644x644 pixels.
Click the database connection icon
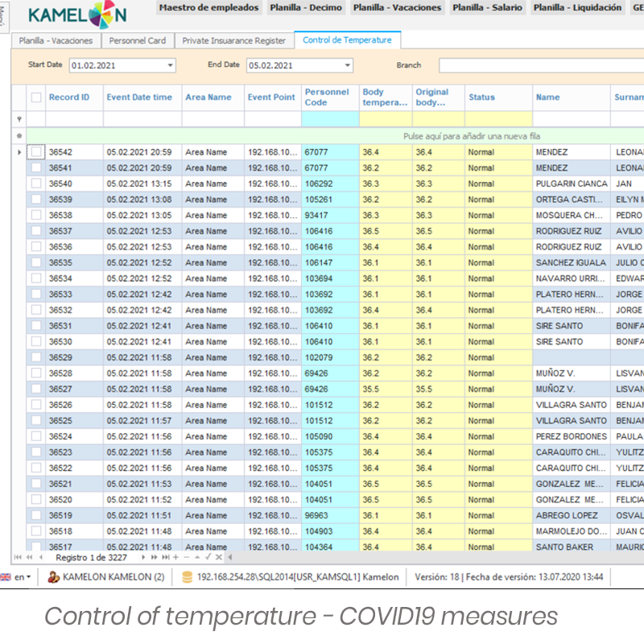pos(187,577)
